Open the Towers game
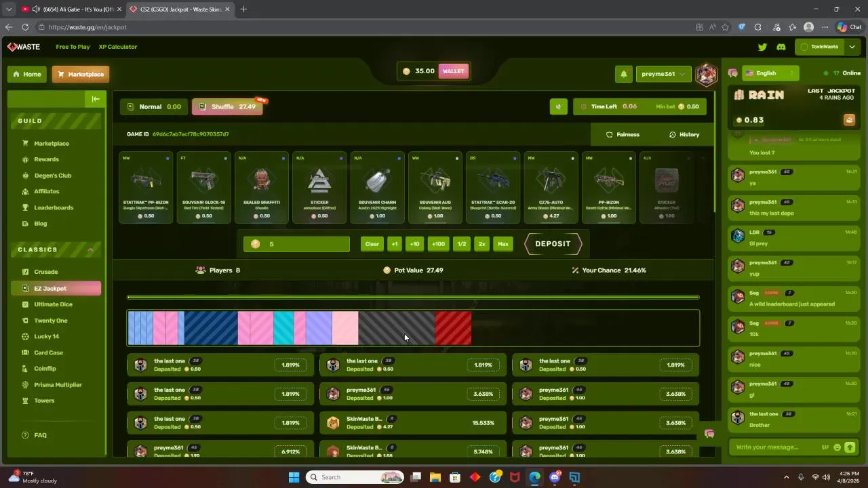The width and height of the screenshot is (868, 488). coord(44,401)
